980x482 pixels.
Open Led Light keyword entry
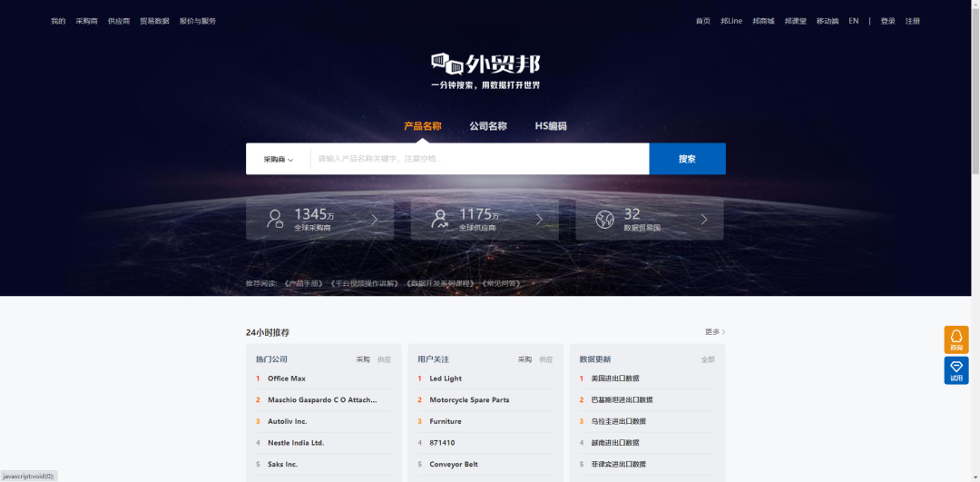(446, 379)
